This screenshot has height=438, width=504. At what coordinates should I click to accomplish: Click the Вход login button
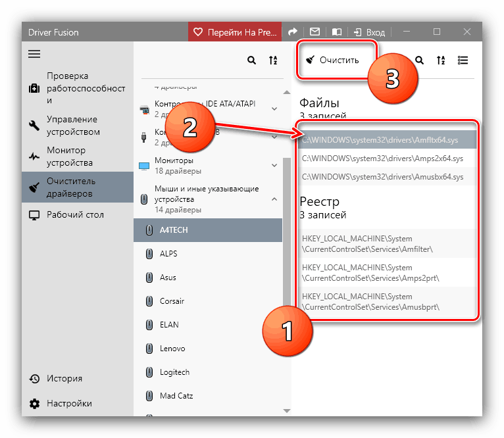tap(369, 32)
